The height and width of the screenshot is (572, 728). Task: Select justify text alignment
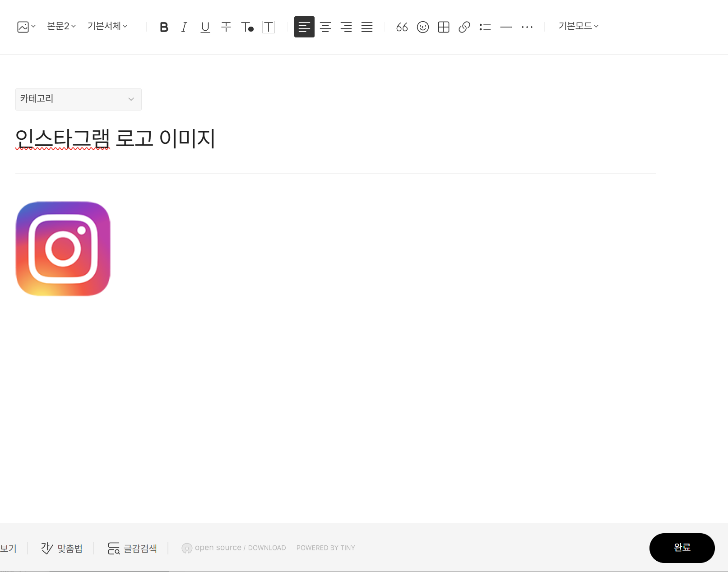(x=367, y=27)
